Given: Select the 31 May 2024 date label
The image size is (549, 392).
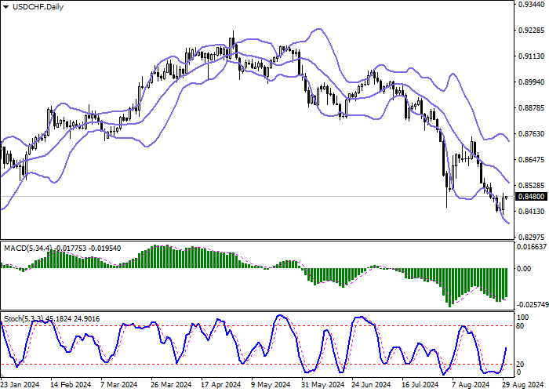Looking at the screenshot, I should (x=323, y=385).
